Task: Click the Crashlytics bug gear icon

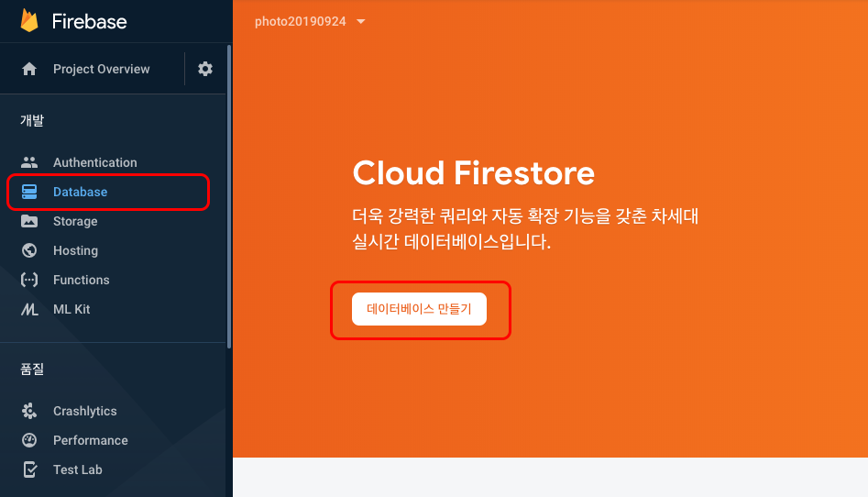Action: (x=29, y=411)
